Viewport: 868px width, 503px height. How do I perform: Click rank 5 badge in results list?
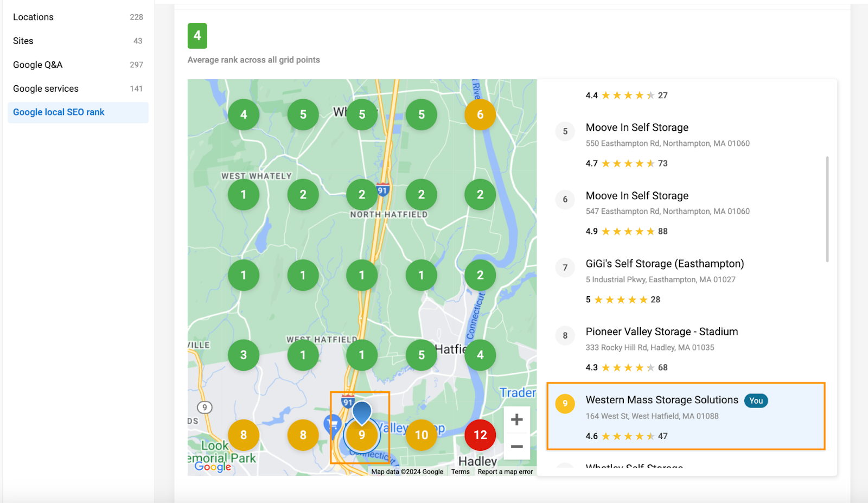pyautogui.click(x=565, y=131)
